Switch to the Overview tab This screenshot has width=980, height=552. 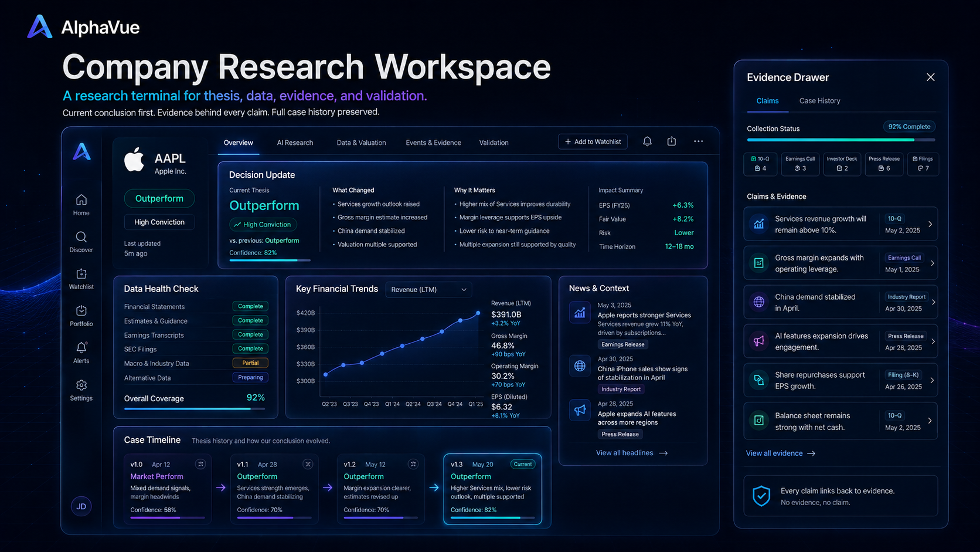pos(239,143)
